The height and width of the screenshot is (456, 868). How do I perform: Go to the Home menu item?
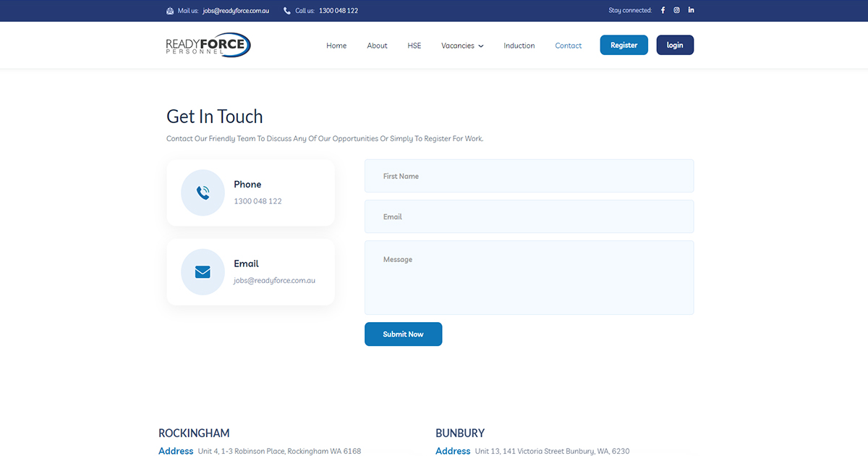pos(336,46)
